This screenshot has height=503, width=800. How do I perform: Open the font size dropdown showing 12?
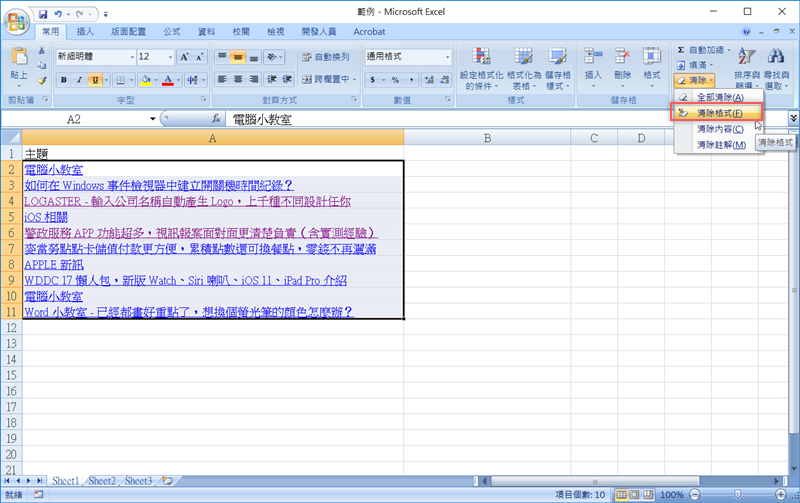coord(170,57)
